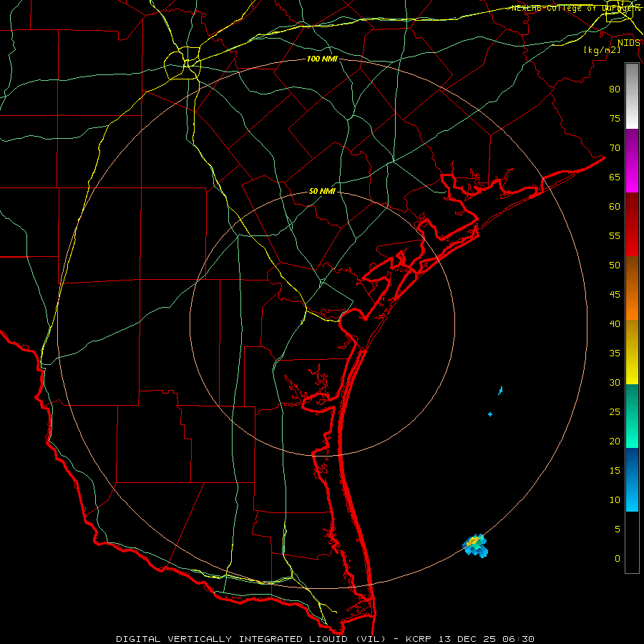Click the 80 value on the color scale

click(x=615, y=89)
